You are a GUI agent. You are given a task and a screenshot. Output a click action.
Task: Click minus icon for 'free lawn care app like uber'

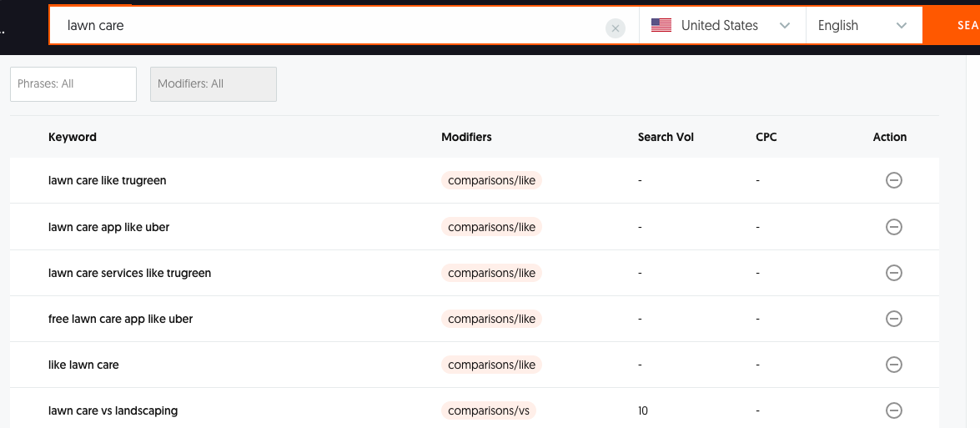coord(893,319)
